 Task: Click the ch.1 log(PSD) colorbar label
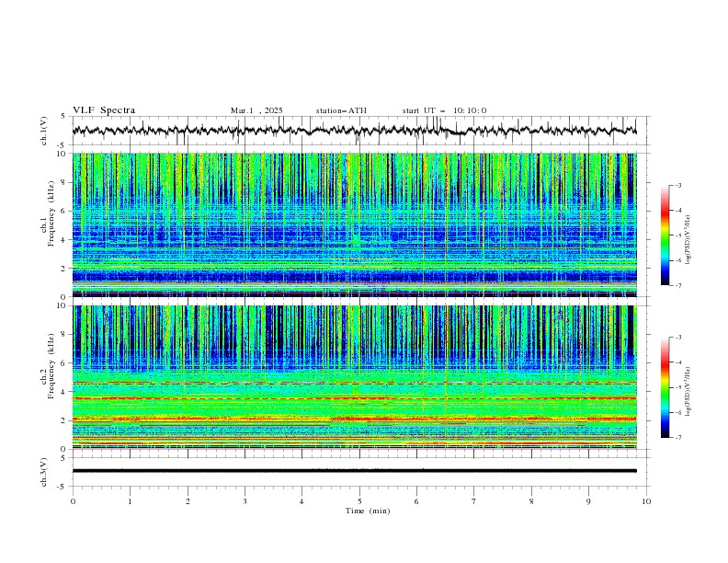688,240
